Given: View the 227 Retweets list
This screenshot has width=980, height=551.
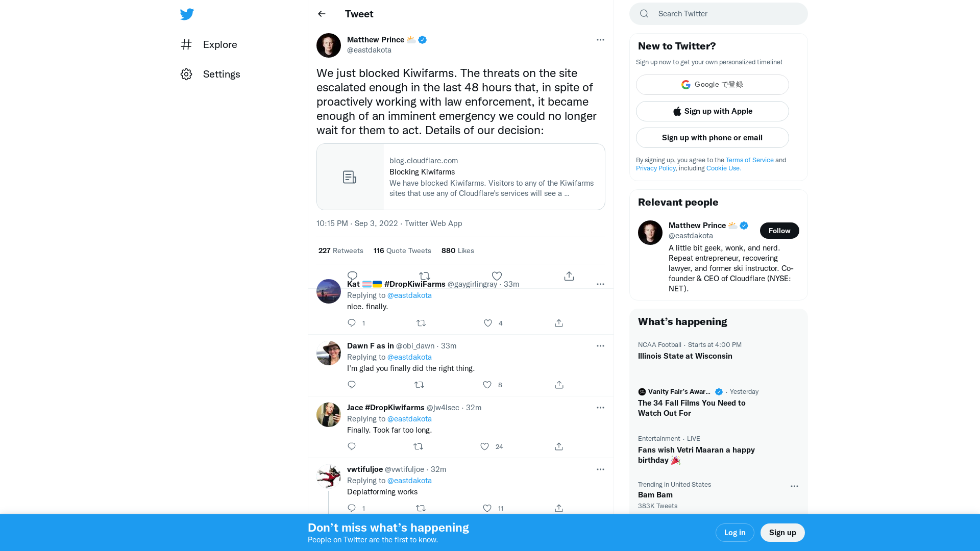Looking at the screenshot, I should [x=340, y=251].
